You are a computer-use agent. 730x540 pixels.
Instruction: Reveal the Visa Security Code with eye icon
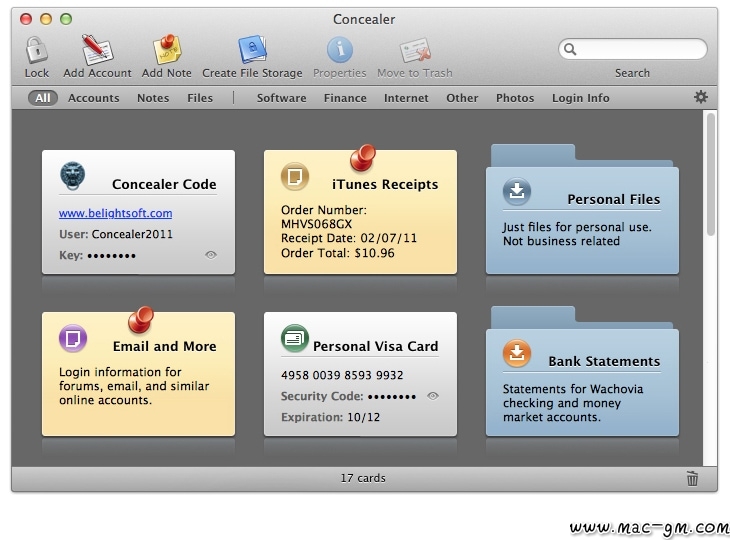(433, 396)
